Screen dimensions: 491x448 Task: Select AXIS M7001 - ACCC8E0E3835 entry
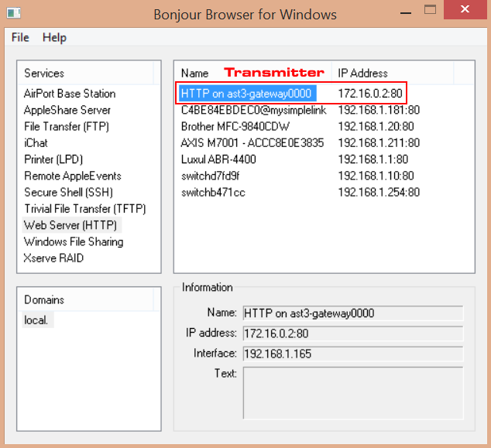click(252, 143)
